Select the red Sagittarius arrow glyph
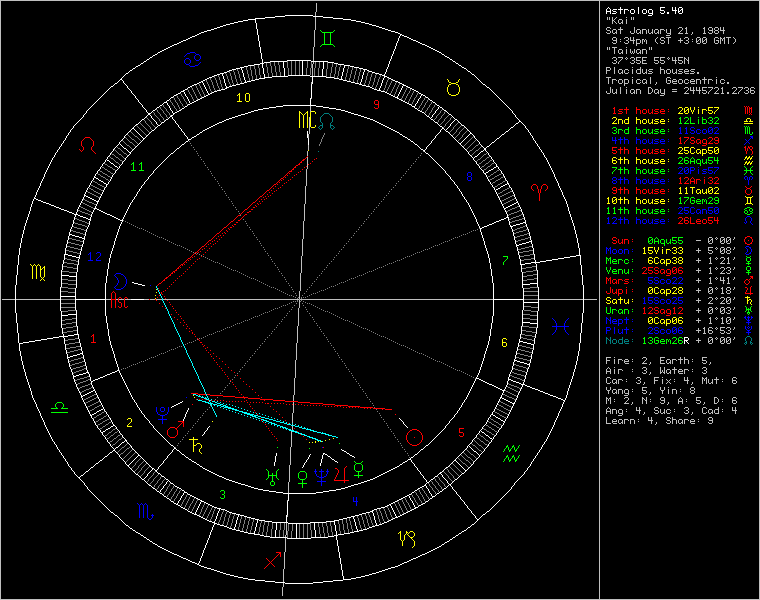This screenshot has width=760, height=600. [x=272, y=560]
